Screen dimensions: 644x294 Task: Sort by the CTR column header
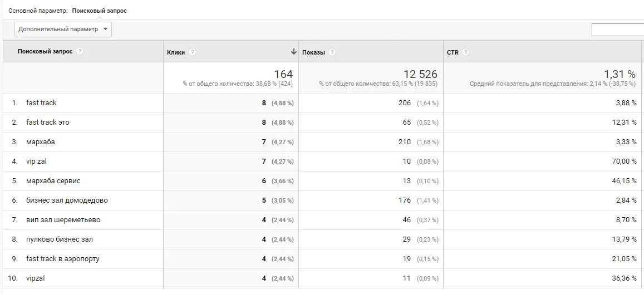point(453,52)
